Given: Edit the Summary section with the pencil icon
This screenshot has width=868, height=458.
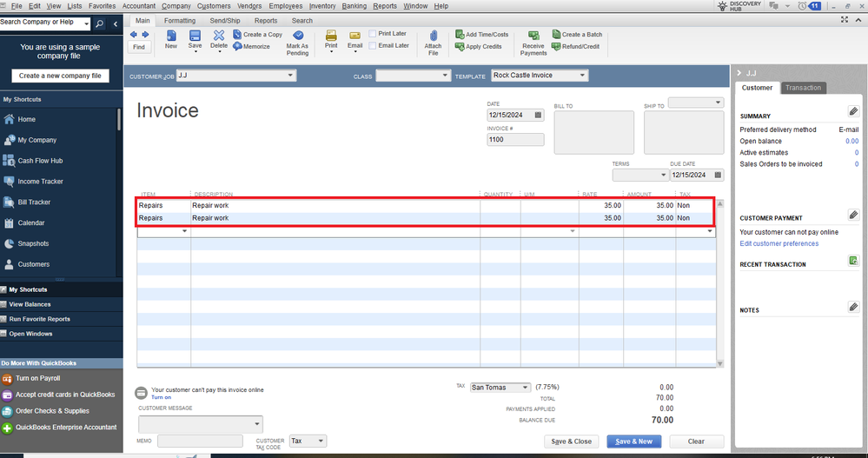Looking at the screenshot, I should [x=853, y=112].
